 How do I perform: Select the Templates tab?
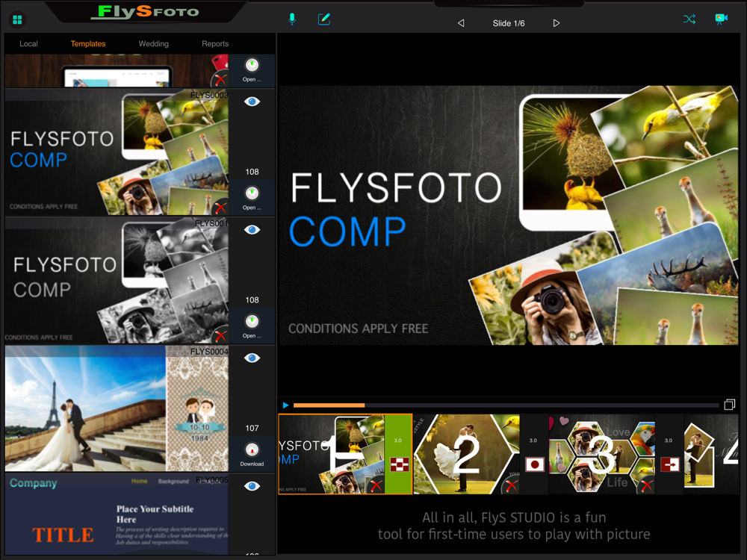[x=88, y=44]
